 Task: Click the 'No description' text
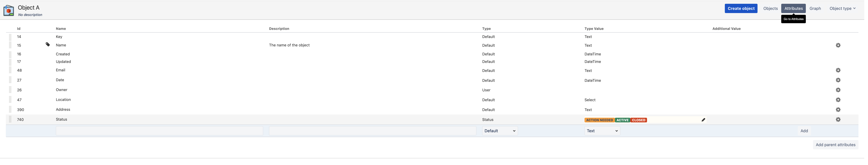point(30,15)
